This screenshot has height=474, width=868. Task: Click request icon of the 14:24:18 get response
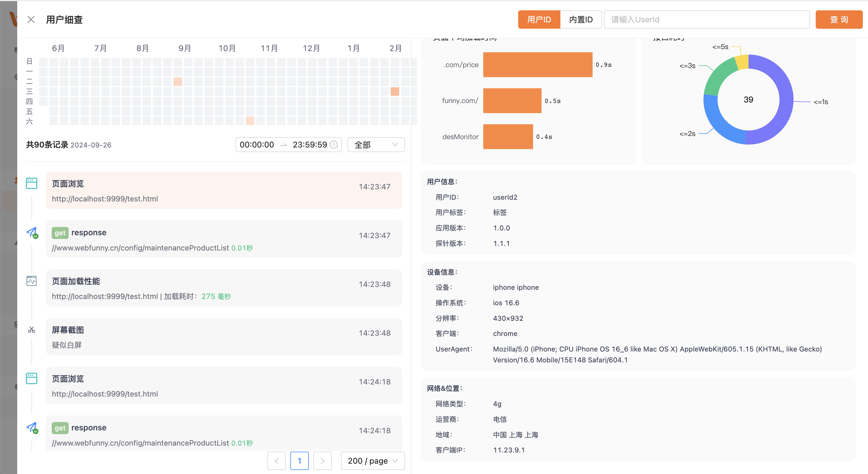click(32, 428)
